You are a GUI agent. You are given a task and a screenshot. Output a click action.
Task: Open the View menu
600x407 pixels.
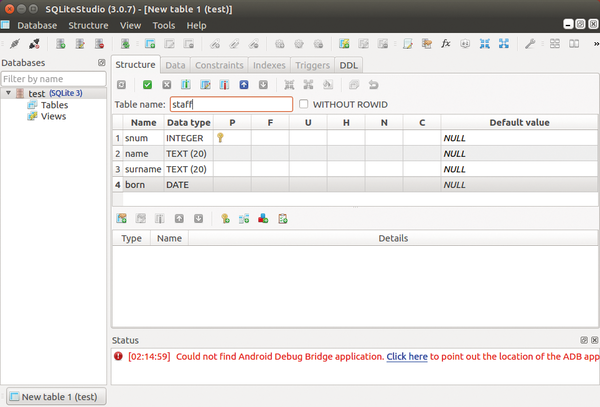(130, 25)
